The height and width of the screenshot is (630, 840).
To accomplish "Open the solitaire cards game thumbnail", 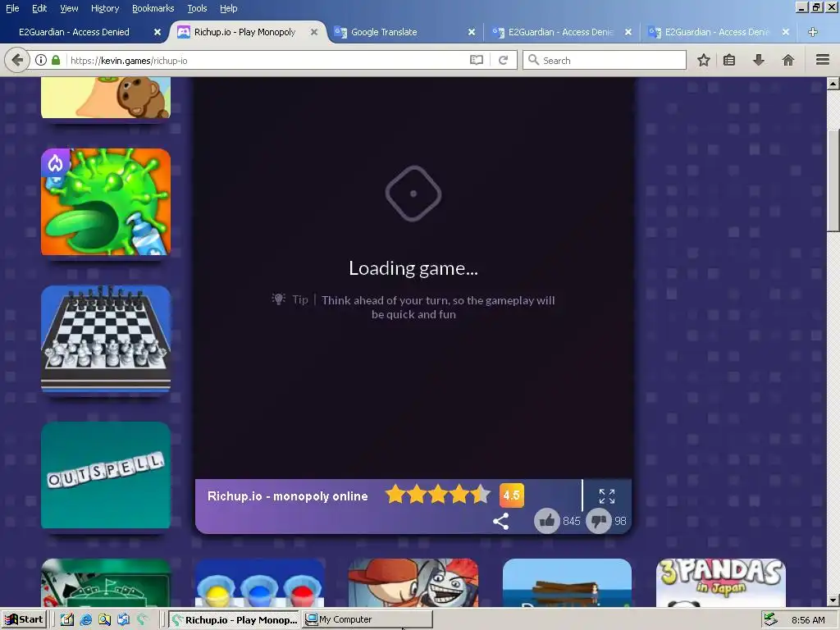I will 106,583.
